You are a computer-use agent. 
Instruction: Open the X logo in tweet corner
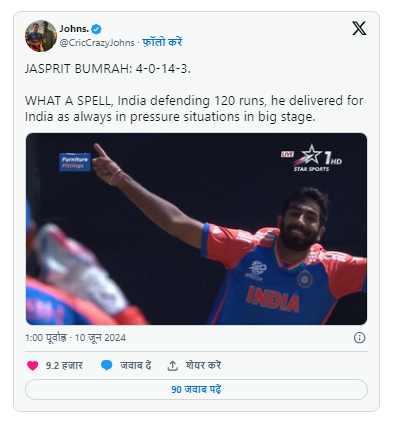click(359, 28)
